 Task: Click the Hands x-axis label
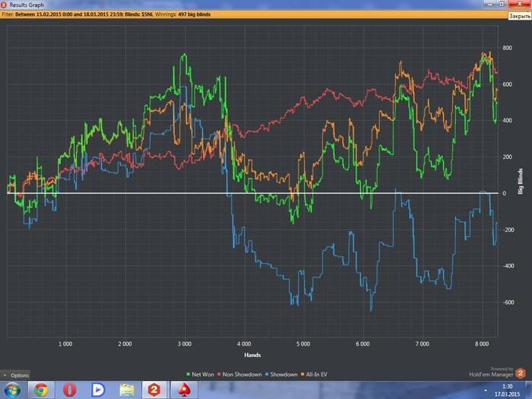click(x=252, y=355)
